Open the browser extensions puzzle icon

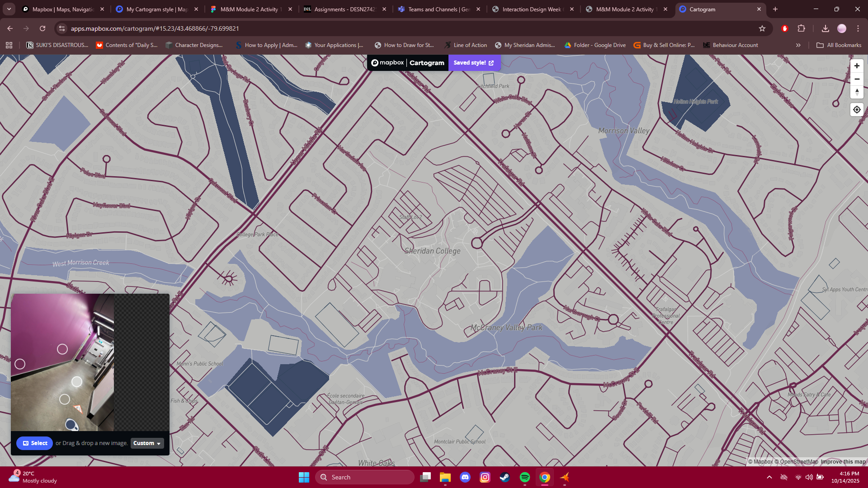click(802, 28)
